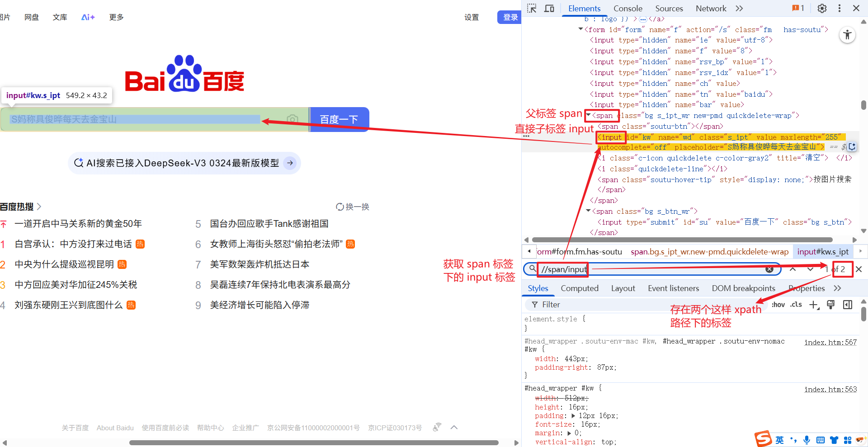Collapse span.bg s_ipt_wr node triangle
This screenshot has height=447, width=868.
588,115
